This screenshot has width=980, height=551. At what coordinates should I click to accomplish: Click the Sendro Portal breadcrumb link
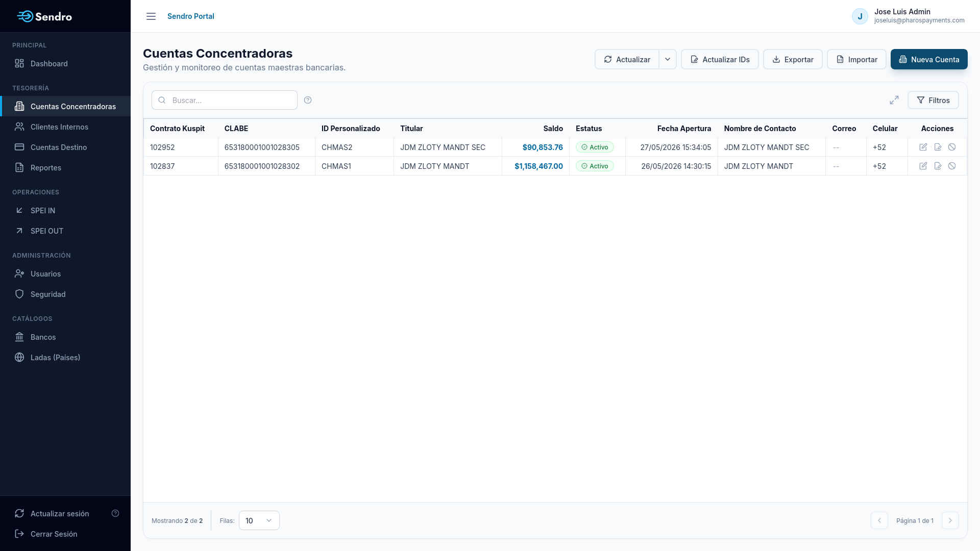click(x=191, y=16)
